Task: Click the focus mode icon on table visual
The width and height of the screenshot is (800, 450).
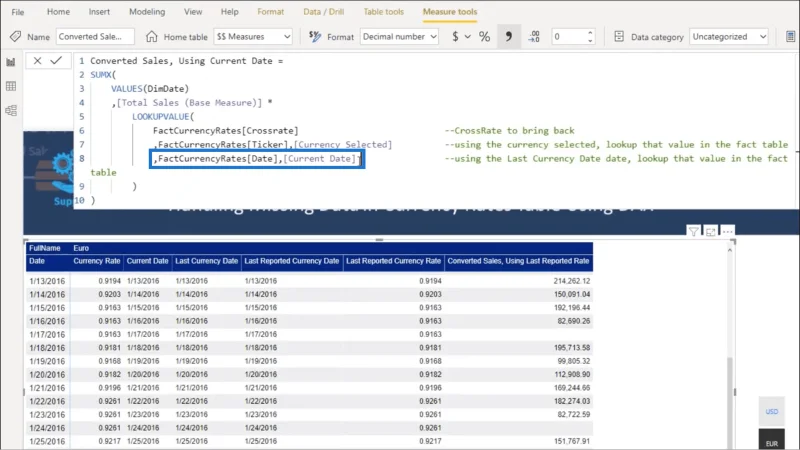Action: click(x=711, y=232)
